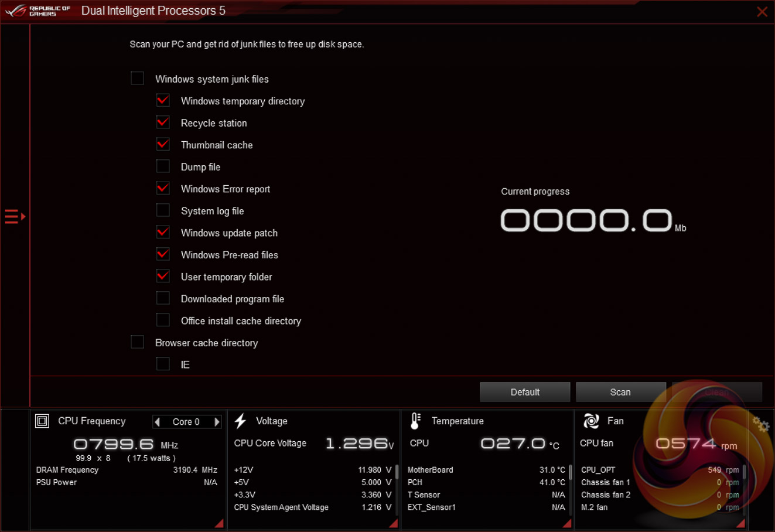Click the 0000.0 Mb progress readout

[x=593, y=221]
